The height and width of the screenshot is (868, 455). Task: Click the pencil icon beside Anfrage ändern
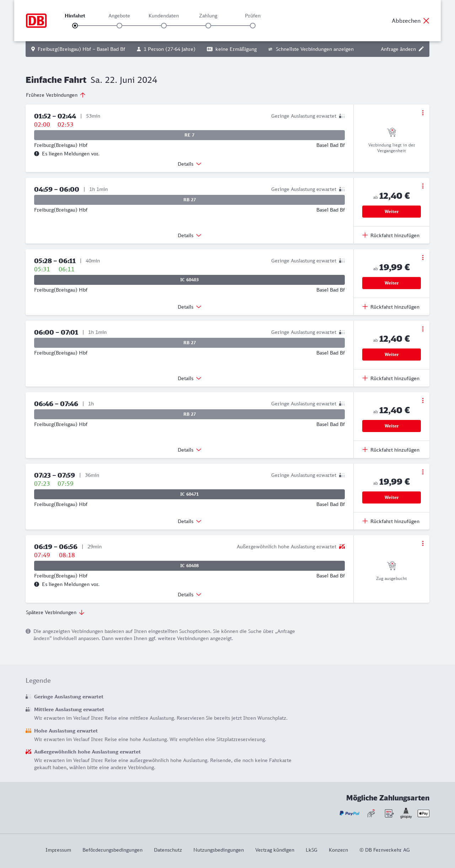421,49
